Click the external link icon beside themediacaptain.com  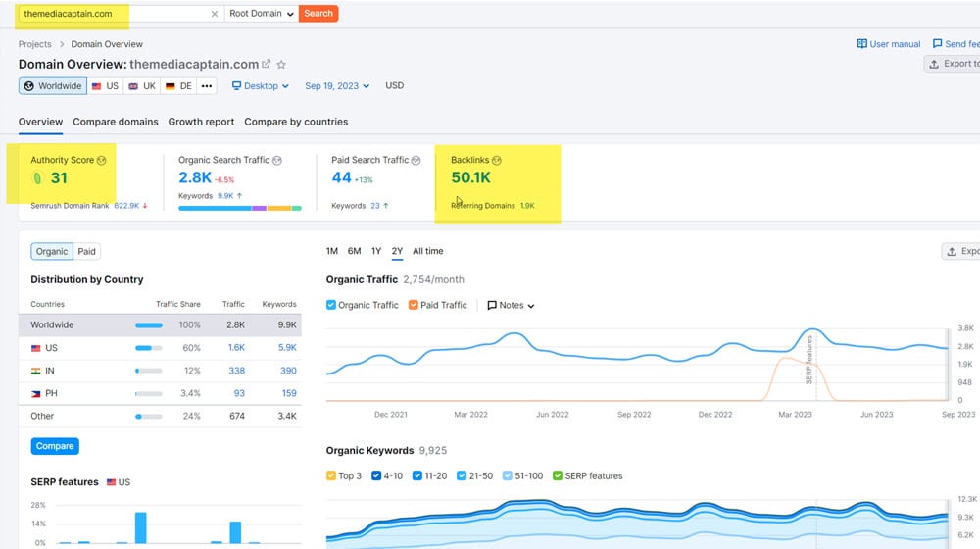tap(266, 64)
